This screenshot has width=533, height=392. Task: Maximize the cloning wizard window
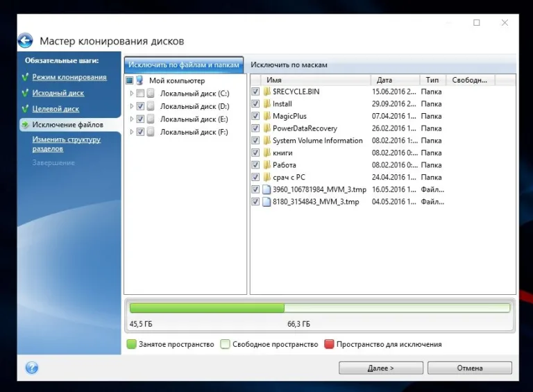coord(477,22)
